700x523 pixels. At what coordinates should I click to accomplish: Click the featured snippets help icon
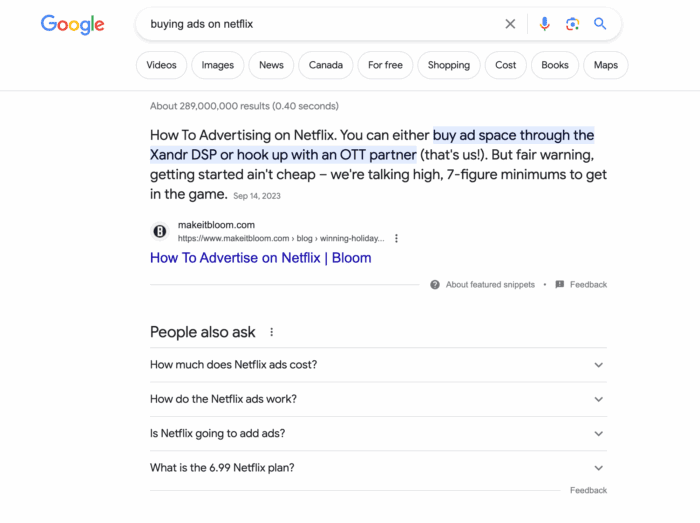435,285
